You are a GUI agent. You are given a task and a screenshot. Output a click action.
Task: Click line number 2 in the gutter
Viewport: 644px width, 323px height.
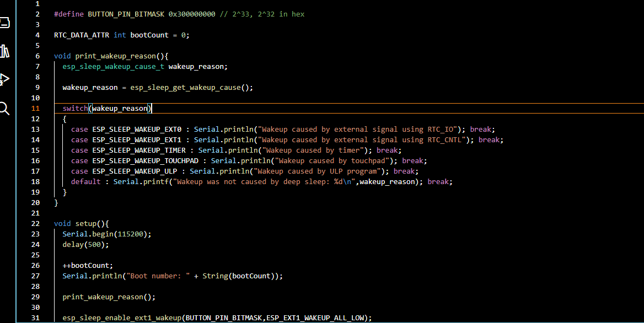coord(38,14)
